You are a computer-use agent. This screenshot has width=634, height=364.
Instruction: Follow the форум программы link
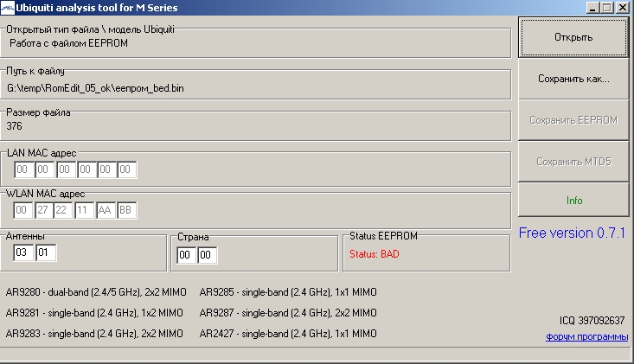pos(587,336)
